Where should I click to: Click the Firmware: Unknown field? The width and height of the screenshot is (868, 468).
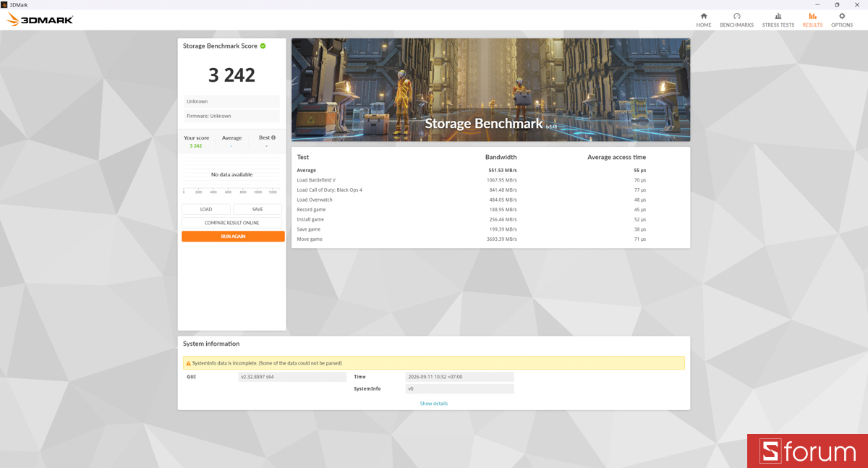231,116
